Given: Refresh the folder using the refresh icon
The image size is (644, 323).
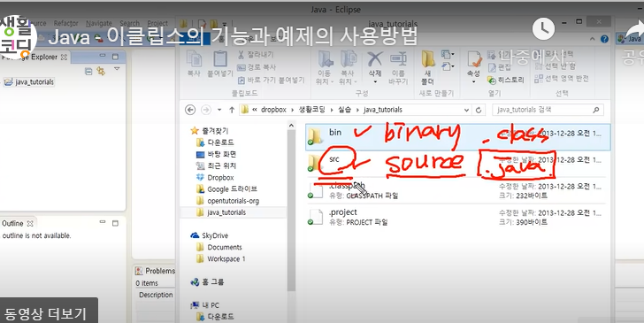Looking at the screenshot, I should point(479,110).
